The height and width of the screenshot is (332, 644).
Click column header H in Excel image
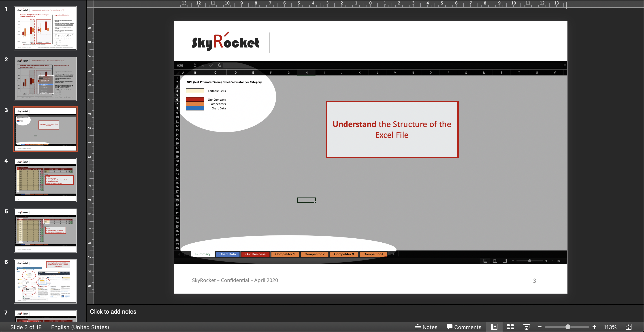point(307,73)
